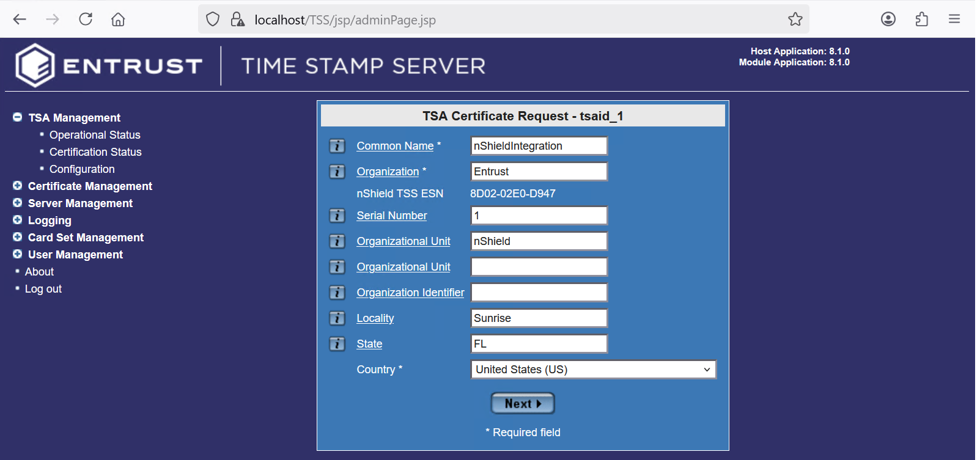Click the Locality field containing Sunrise

pos(539,318)
